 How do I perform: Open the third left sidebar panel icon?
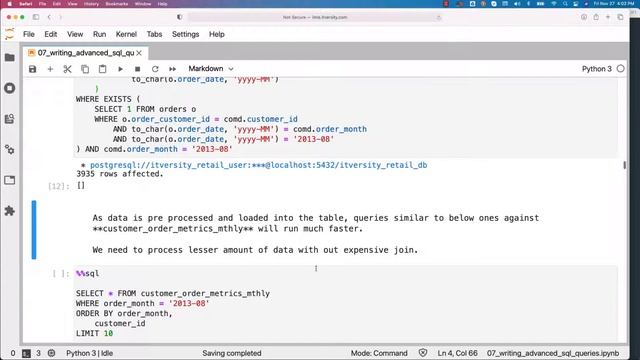[x=10, y=119]
